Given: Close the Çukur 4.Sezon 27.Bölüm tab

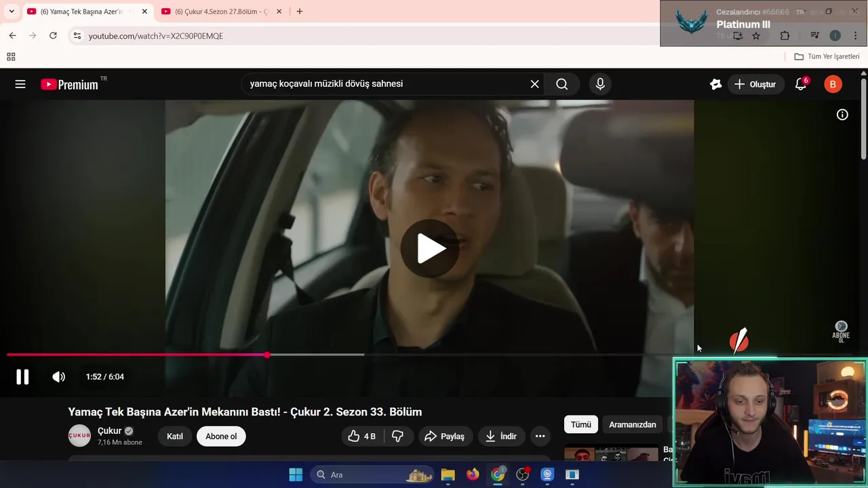Looking at the screenshot, I should click(x=279, y=12).
